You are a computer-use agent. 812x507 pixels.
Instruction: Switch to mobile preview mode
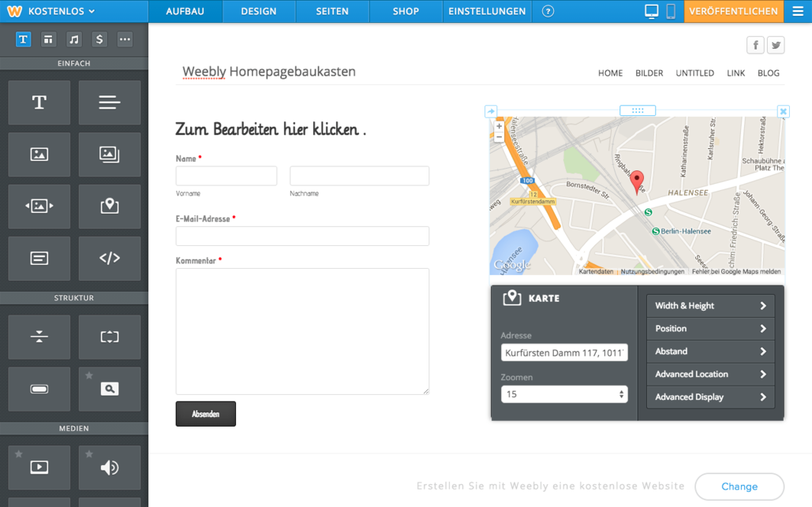(671, 11)
